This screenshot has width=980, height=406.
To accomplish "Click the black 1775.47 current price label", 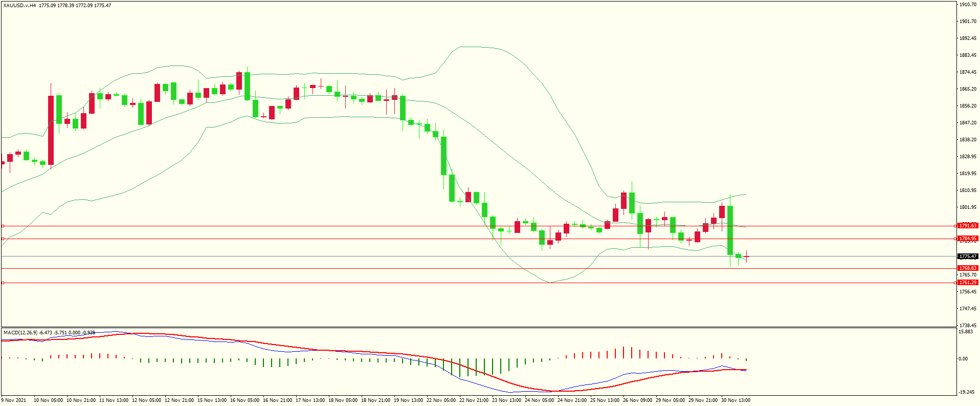I will (968, 257).
